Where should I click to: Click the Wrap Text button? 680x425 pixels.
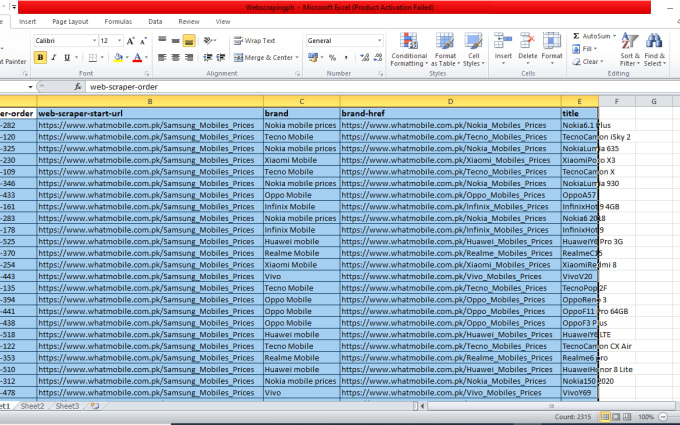point(255,40)
